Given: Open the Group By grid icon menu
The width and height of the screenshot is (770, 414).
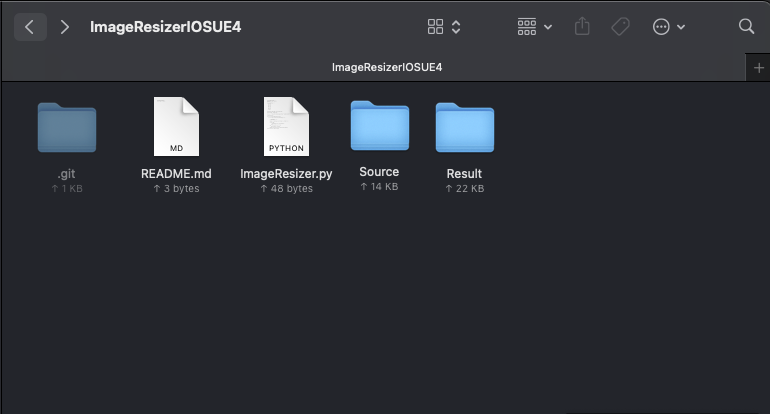Looking at the screenshot, I should coord(527,27).
